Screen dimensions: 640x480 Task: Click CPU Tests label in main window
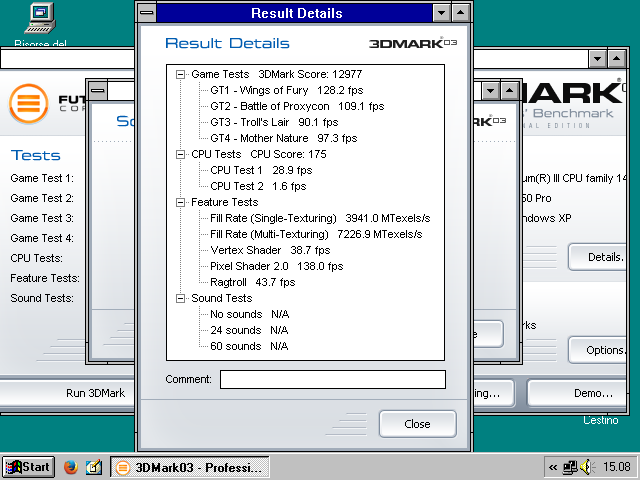click(36, 258)
